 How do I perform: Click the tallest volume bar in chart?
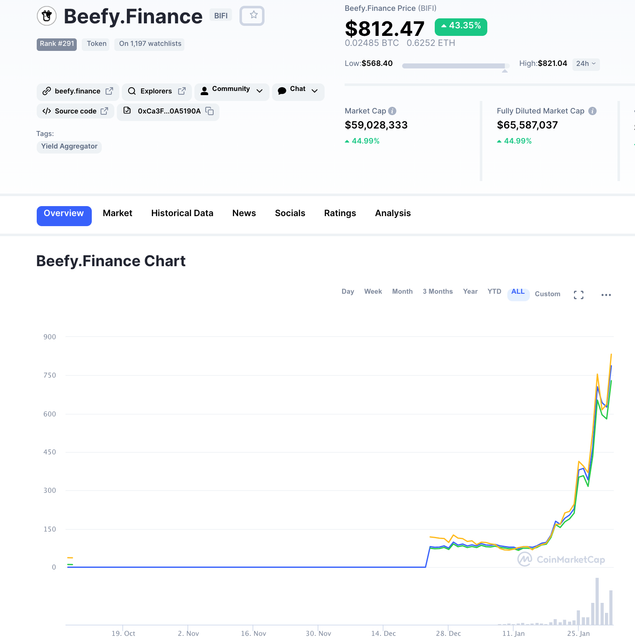pyautogui.click(x=597, y=601)
